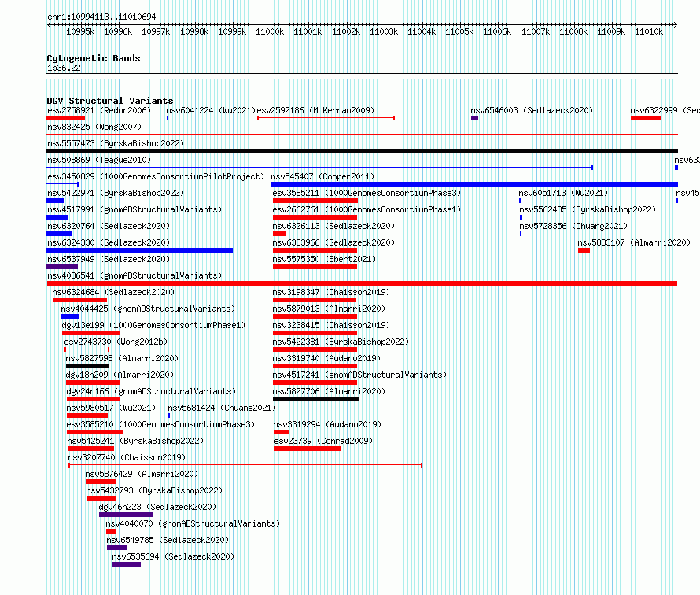700x595 pixels.
Task: Open esv3585211 (1000GenomesConsortiumPhase3) variant
Action: pos(367,193)
